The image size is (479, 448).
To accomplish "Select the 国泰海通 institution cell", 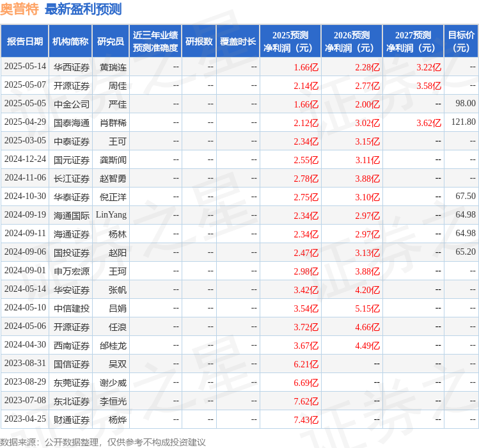I will click(x=72, y=123).
